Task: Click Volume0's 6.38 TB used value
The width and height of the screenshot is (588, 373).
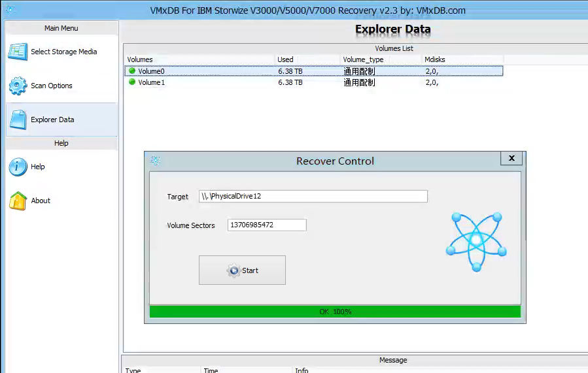Action: coord(290,71)
